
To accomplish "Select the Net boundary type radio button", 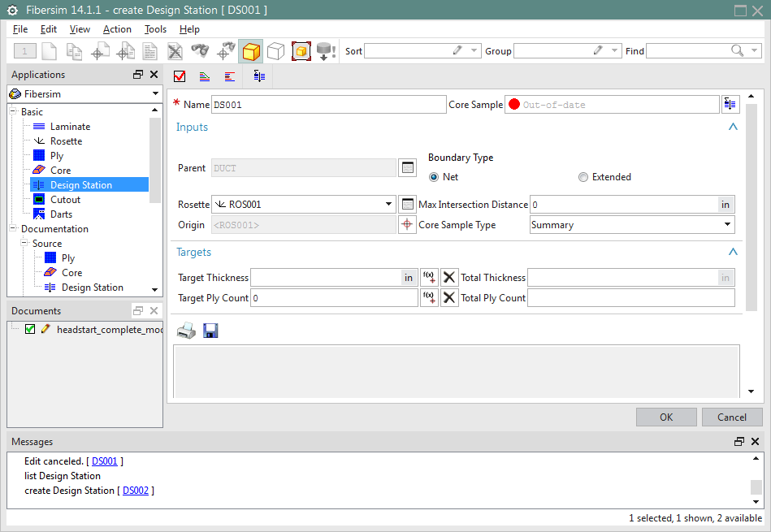I will point(434,177).
